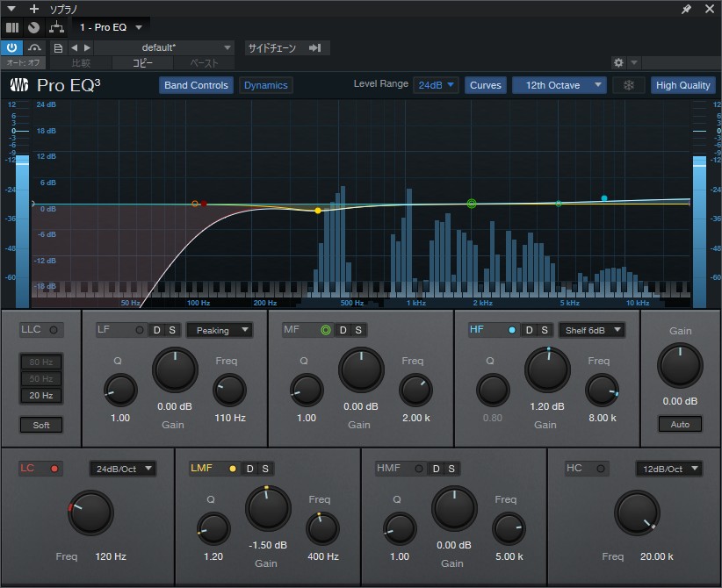
Task: Open the Shelf 6dB dropdown for HF
Action: (x=590, y=330)
